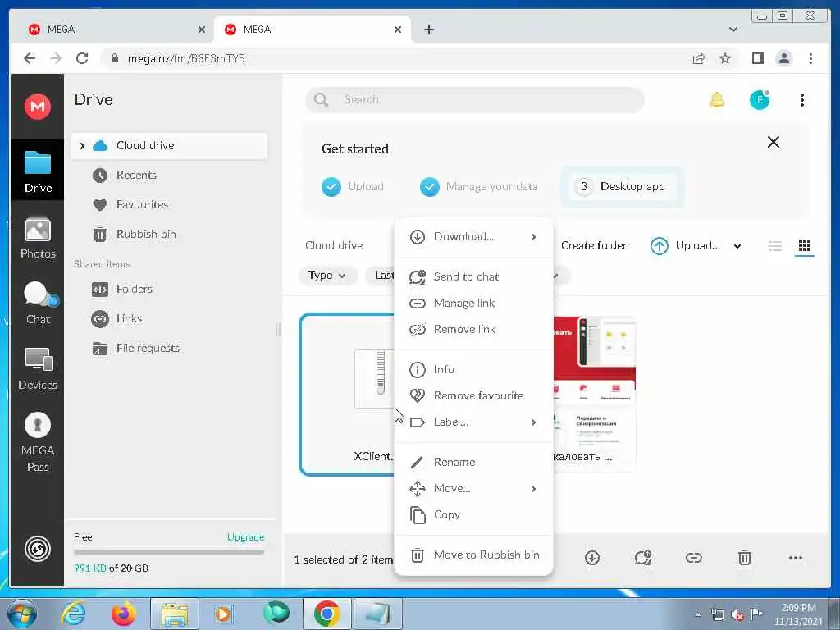
Task: Choose Copy from the context menu
Action: 473,514
